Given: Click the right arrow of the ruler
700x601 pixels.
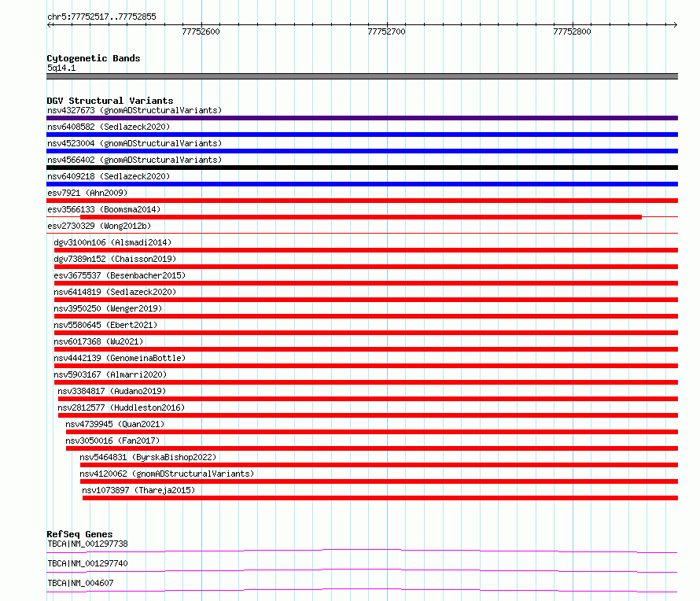Looking at the screenshot, I should tap(675, 25).
